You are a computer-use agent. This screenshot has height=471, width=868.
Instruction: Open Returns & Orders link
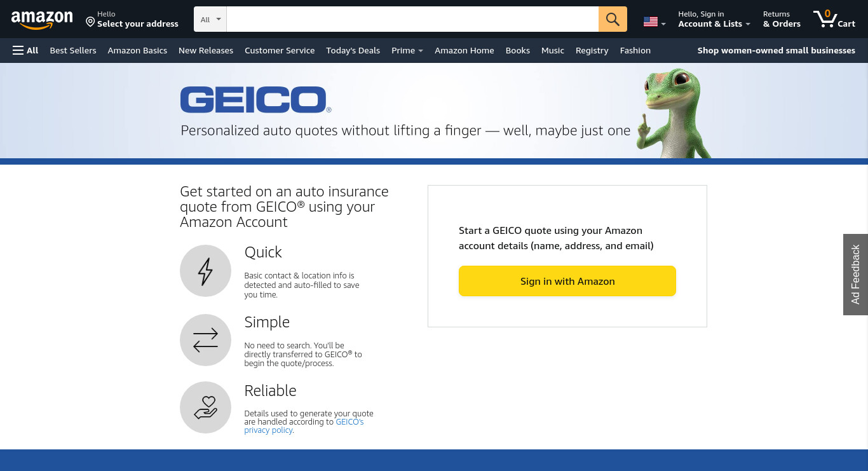coord(782,19)
